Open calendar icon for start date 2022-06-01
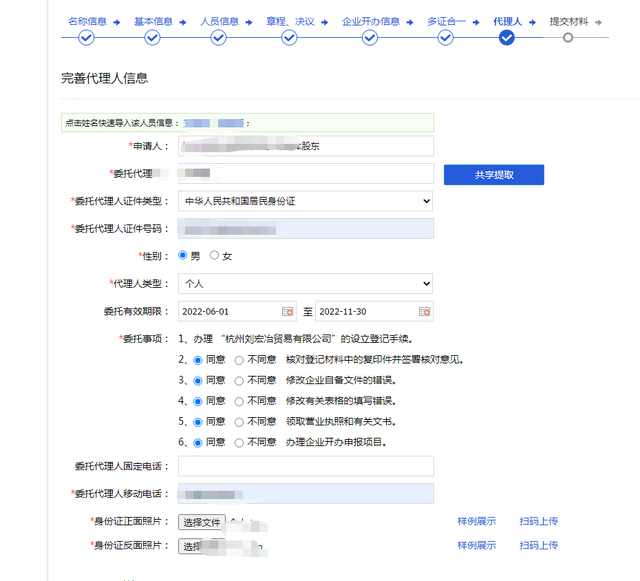This screenshot has width=640, height=581. click(x=288, y=311)
